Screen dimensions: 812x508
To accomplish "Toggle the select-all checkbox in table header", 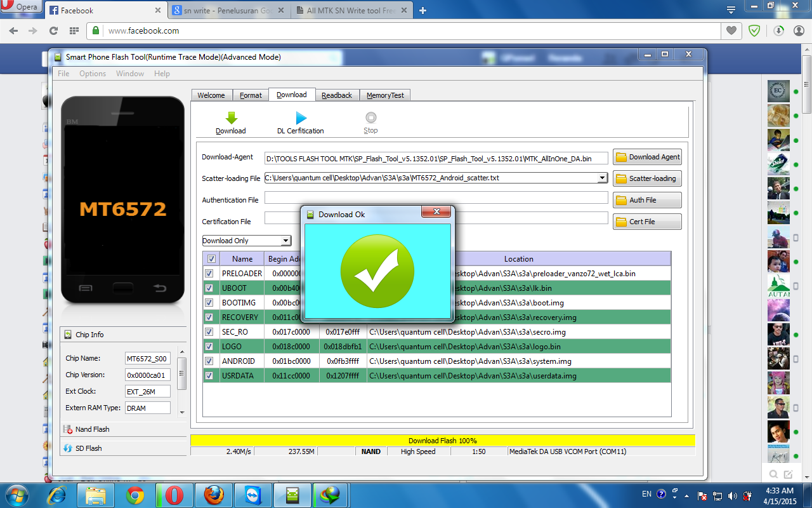I will click(x=211, y=259).
